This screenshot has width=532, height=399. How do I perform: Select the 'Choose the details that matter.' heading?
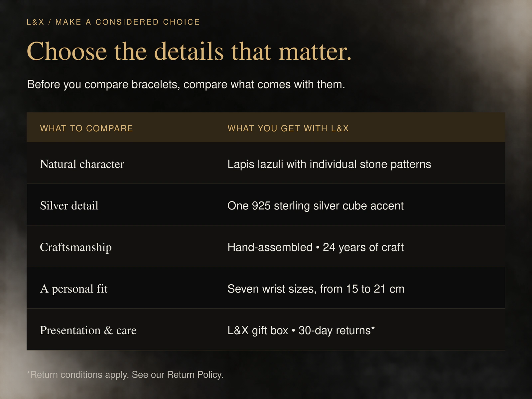tap(189, 51)
